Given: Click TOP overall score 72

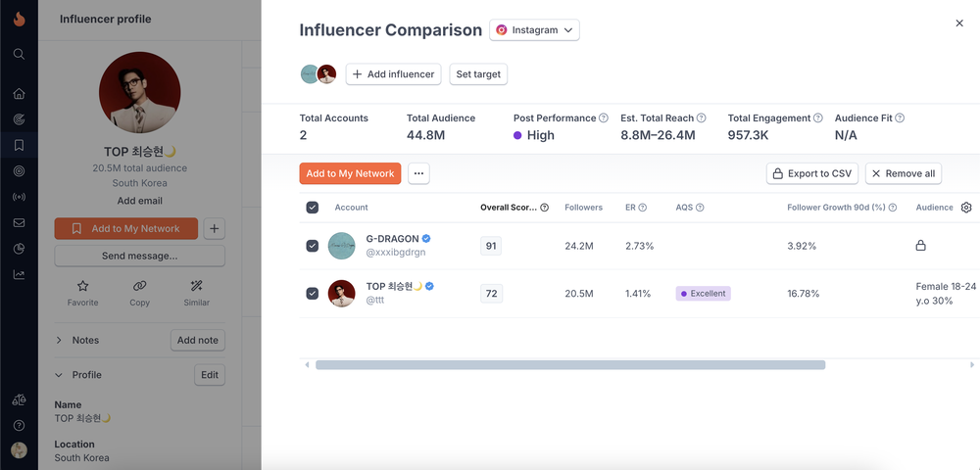Looking at the screenshot, I should point(491,294).
